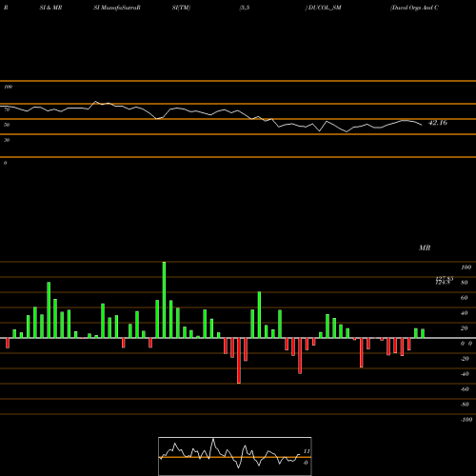Click the MunafaSutra header text
Screen dimensions: 476x476
point(117,8)
